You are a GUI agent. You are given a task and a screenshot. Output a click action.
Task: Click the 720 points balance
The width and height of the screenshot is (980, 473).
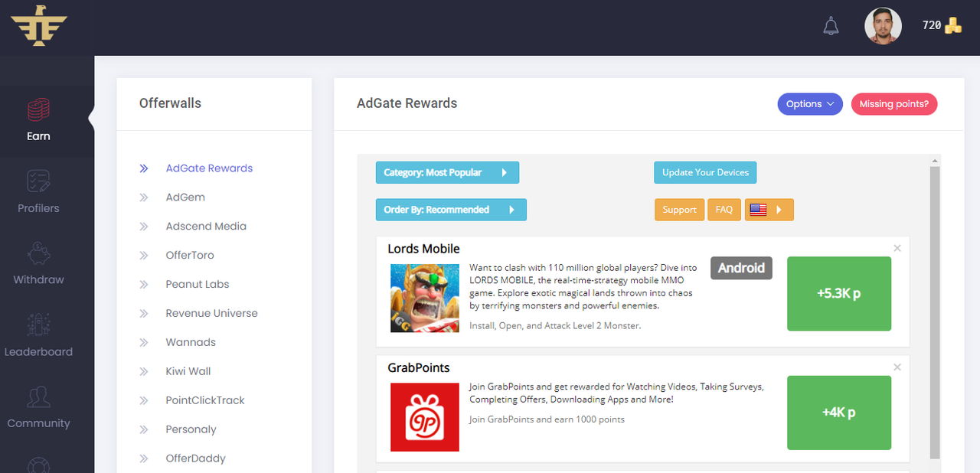pos(932,25)
